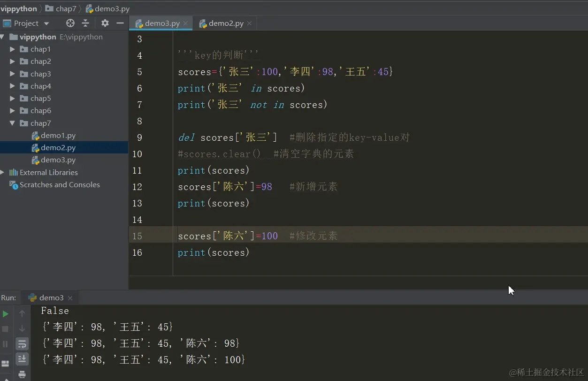Expand the chap3 folder arrow
This screenshot has width=588, height=381.
pyautogui.click(x=13, y=74)
